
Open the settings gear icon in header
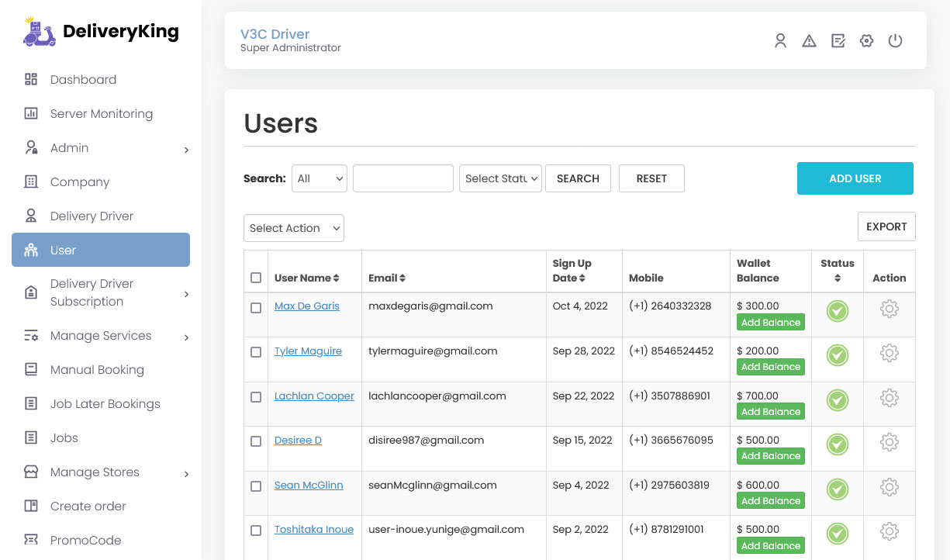click(866, 41)
